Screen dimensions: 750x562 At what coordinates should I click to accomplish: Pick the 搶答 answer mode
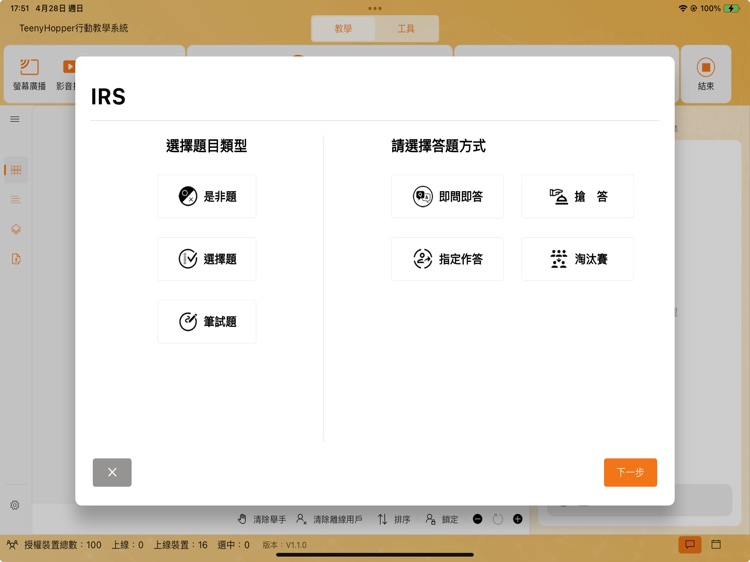click(577, 196)
